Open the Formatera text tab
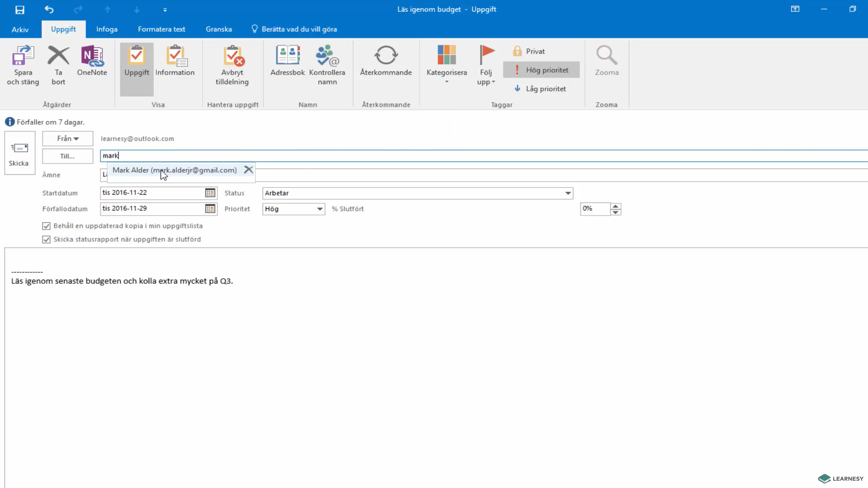The width and height of the screenshot is (868, 488). [x=161, y=29]
